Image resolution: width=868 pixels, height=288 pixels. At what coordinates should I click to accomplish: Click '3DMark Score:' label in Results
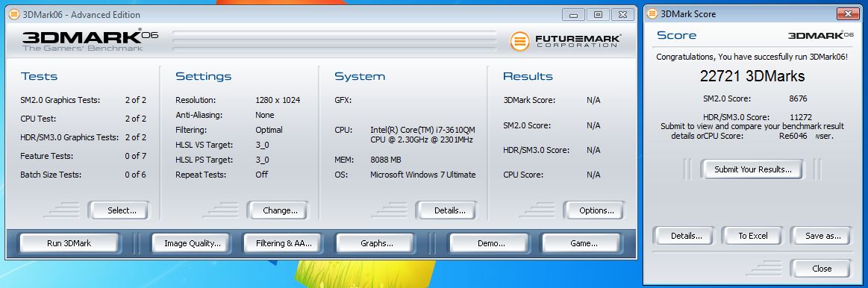pos(529,100)
